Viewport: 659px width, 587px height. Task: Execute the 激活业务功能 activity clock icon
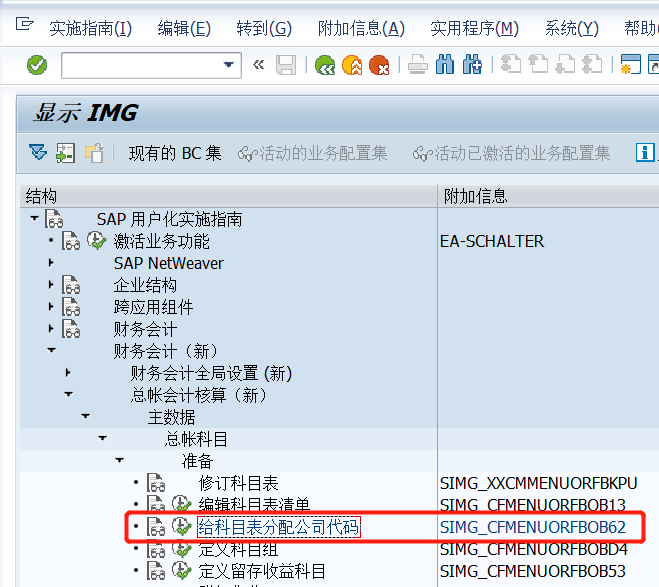click(97, 240)
